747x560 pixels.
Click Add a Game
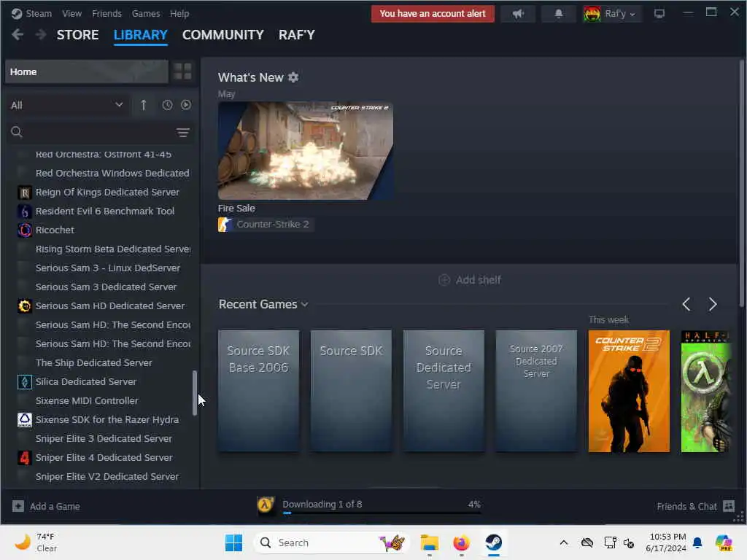pyautogui.click(x=46, y=506)
